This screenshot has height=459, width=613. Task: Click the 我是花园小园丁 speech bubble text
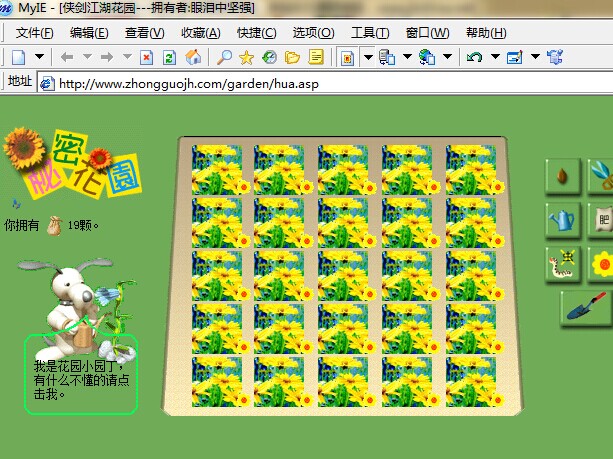(x=81, y=380)
